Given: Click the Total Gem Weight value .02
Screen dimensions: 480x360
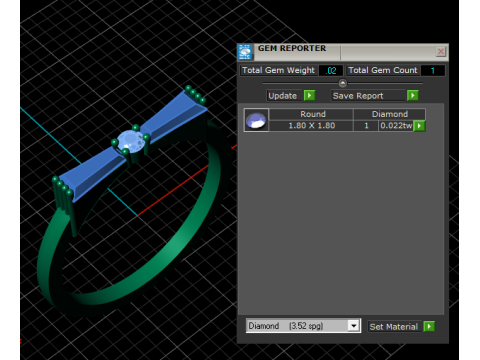Looking at the screenshot, I should click(331, 71).
